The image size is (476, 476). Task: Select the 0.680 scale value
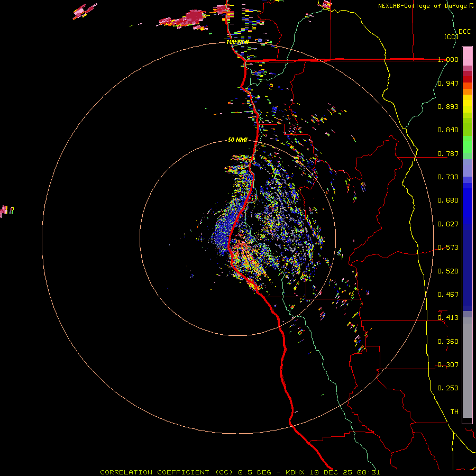click(448, 200)
